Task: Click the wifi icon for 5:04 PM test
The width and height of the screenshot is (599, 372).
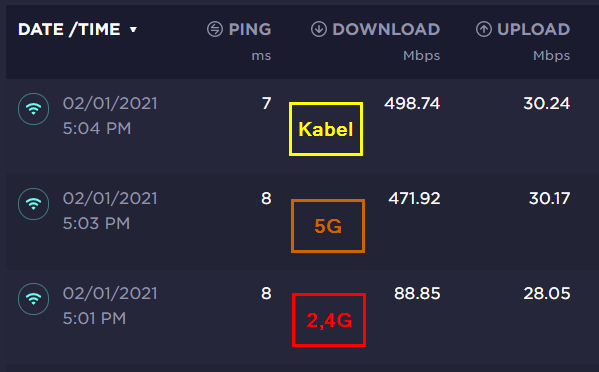Action: (x=34, y=109)
